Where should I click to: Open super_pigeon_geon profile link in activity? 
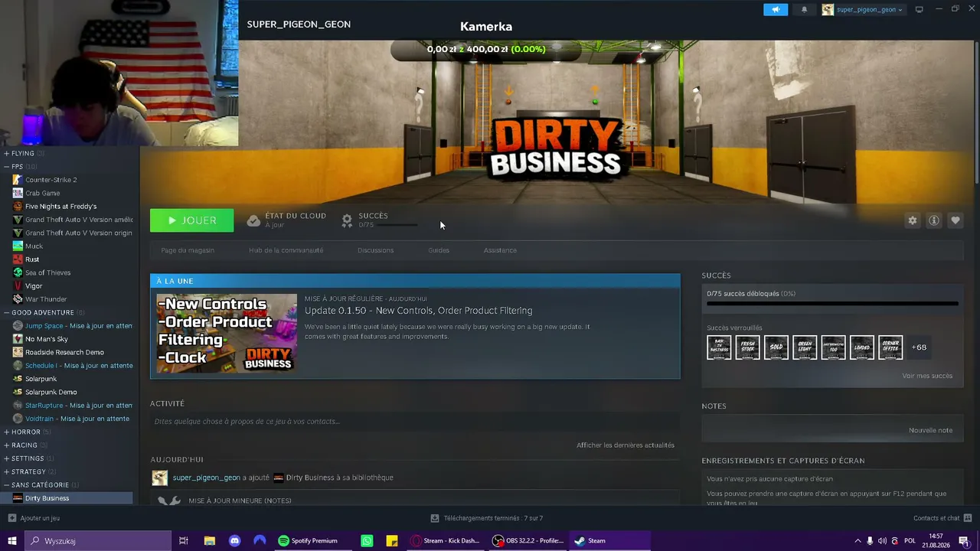206,478
